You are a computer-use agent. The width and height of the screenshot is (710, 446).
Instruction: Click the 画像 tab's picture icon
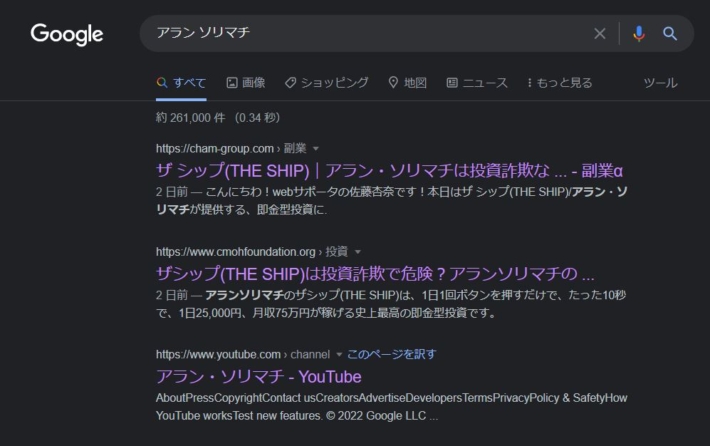pyautogui.click(x=232, y=82)
